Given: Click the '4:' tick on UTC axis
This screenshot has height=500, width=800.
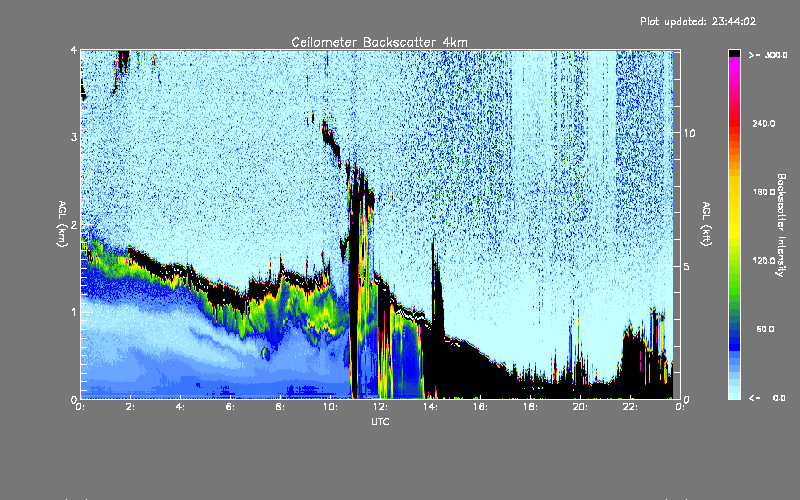Looking at the screenshot, I should (180, 407).
